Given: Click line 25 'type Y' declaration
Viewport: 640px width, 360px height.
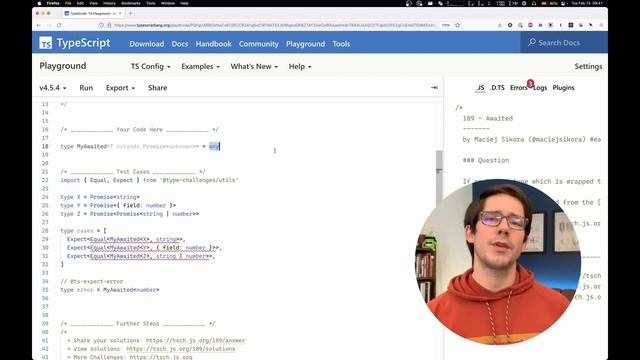Looking at the screenshot, I should [118, 205].
